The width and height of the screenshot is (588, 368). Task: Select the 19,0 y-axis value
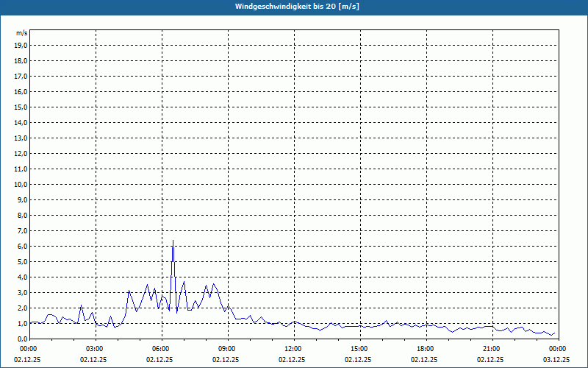click(21, 46)
